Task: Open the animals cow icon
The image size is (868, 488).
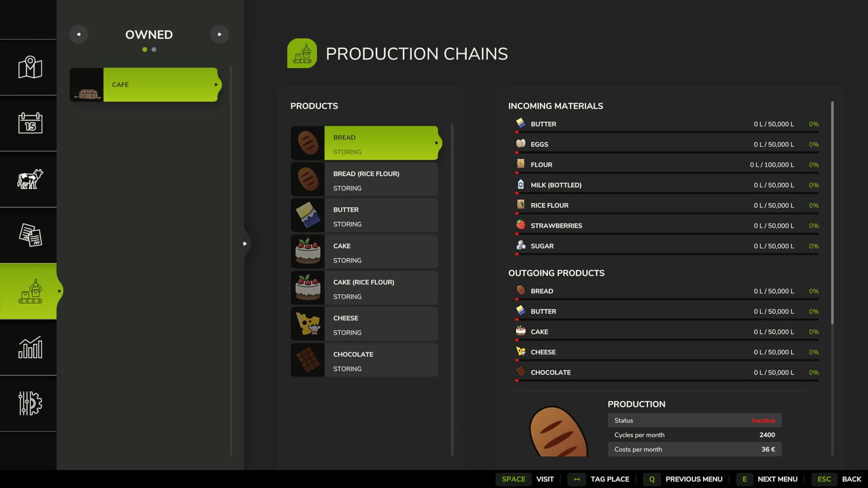Action: [x=30, y=179]
